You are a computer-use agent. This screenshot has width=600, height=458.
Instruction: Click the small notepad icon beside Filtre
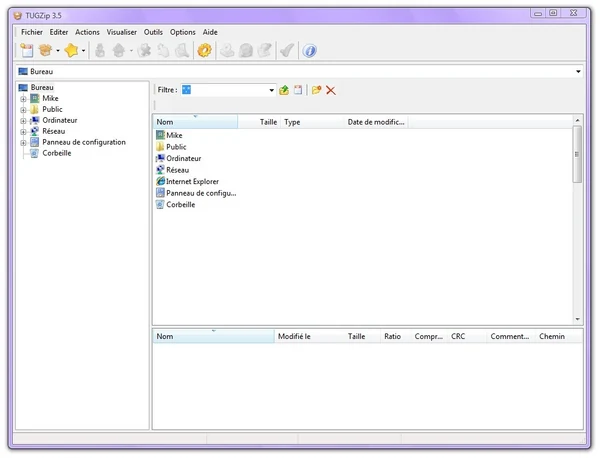coord(298,90)
